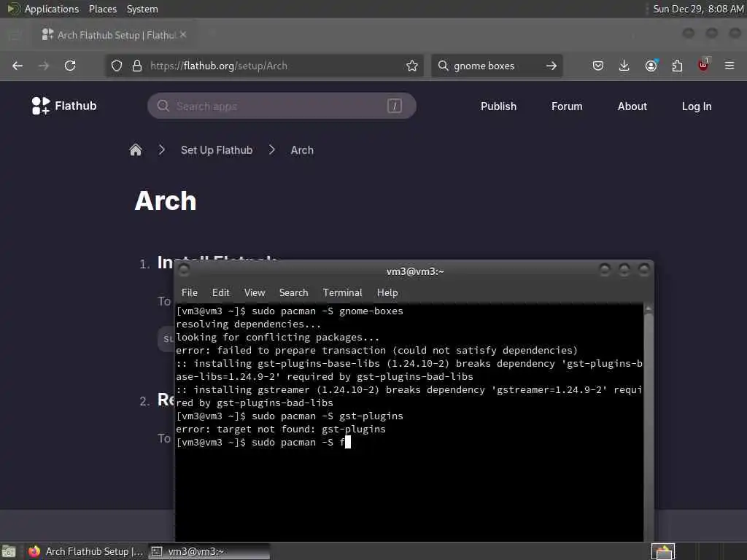Click the Arch breadcrumb

(302, 150)
